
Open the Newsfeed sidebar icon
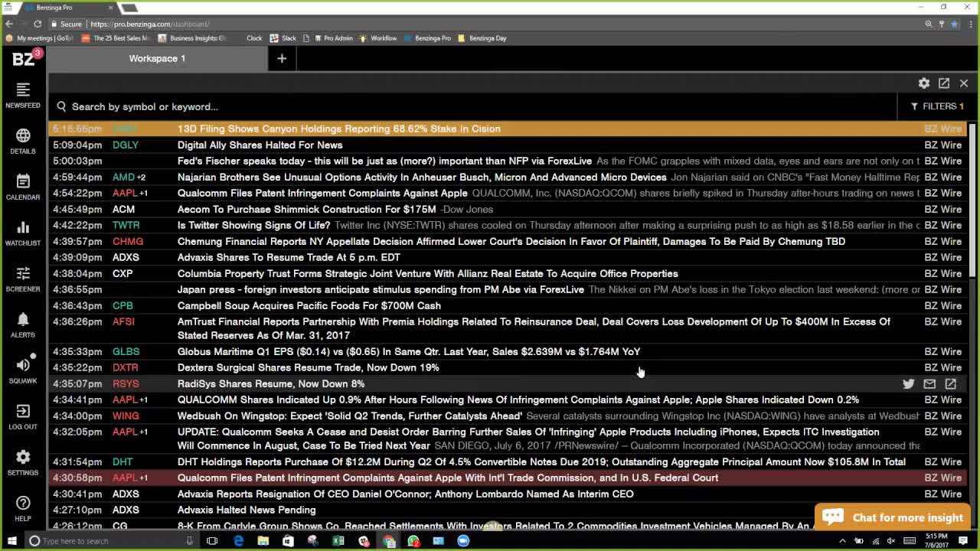23,95
